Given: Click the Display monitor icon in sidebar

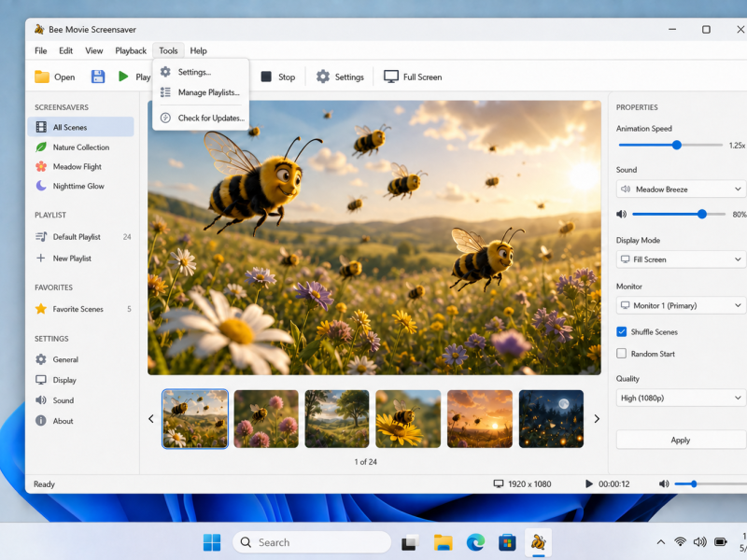Looking at the screenshot, I should 41,380.
